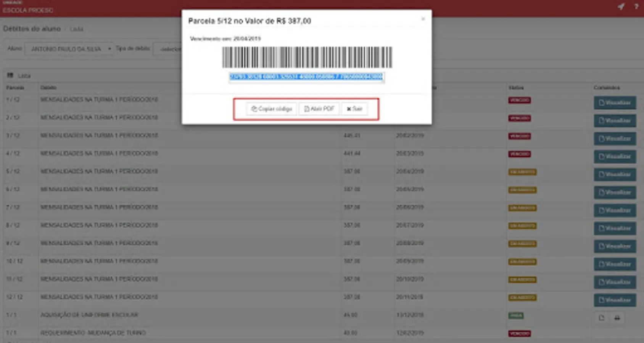Click the document icon in the AQUISIÇÃO DE UNIFORME row
This screenshot has height=343, width=644.
point(602,318)
